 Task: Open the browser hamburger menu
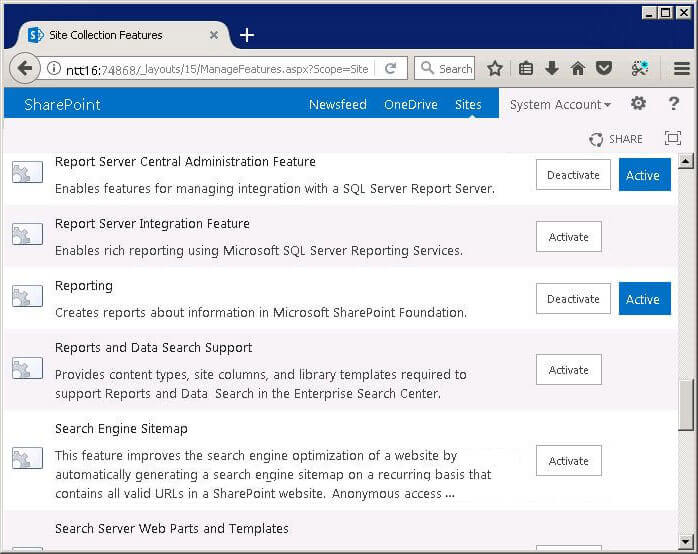click(x=682, y=69)
